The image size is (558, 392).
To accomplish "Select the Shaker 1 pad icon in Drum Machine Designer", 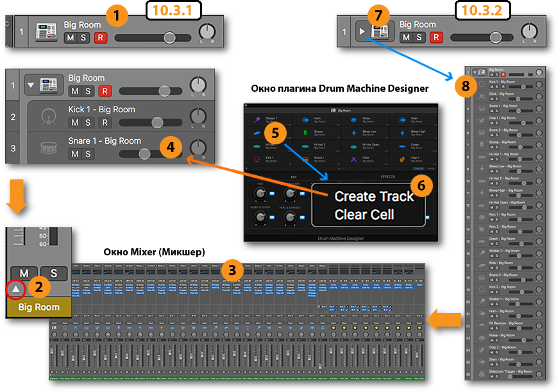I will click(257, 120).
